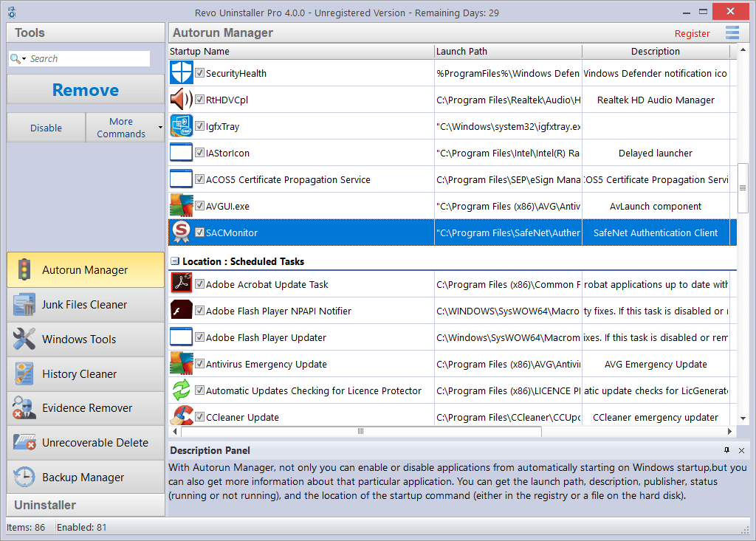The width and height of the screenshot is (756, 541).
Task: Click the Licence Protector green arrows icon
Action: (182, 390)
